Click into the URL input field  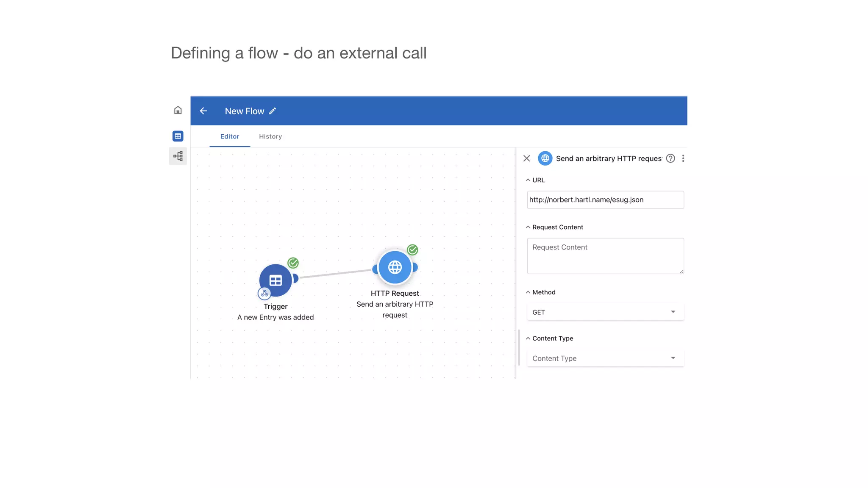click(x=605, y=200)
